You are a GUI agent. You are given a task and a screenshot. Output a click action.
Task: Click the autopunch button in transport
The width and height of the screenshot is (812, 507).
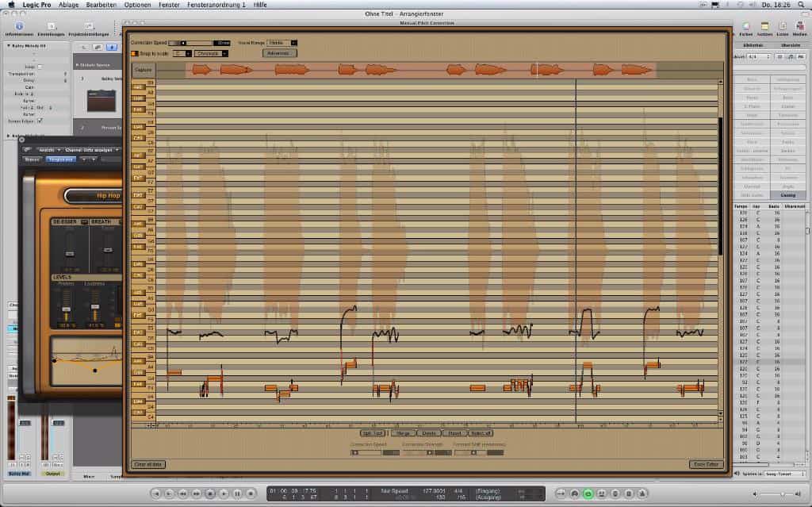click(x=601, y=494)
